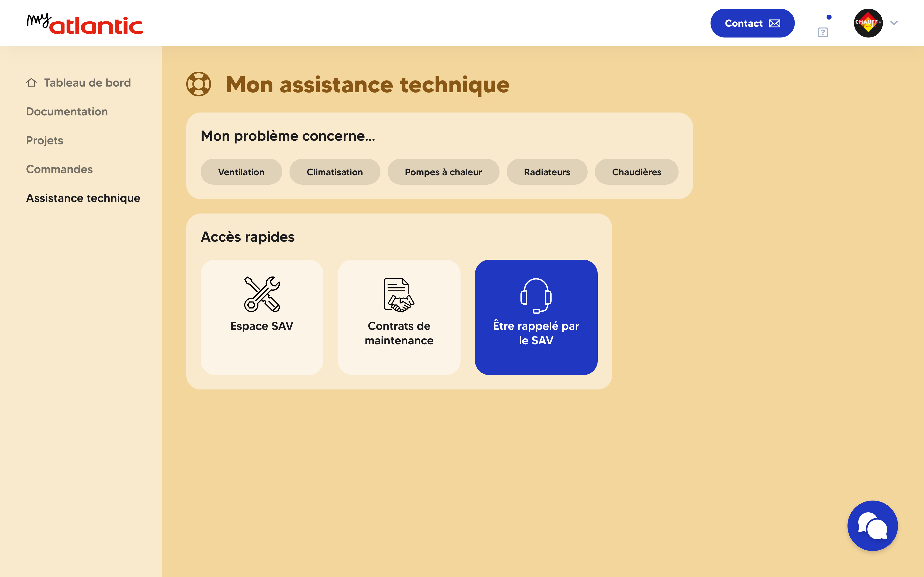
Task: Click the Chauff+ profile avatar
Action: [868, 23]
